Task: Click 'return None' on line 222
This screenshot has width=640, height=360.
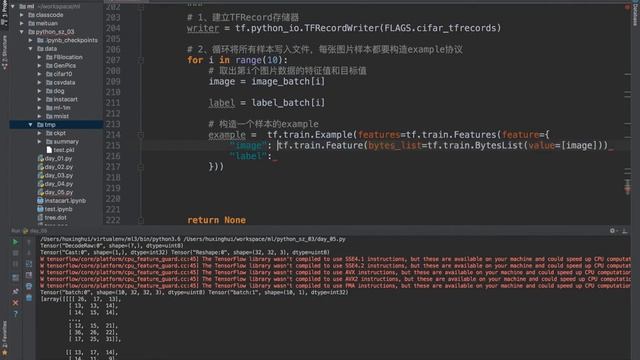Action: (216, 220)
